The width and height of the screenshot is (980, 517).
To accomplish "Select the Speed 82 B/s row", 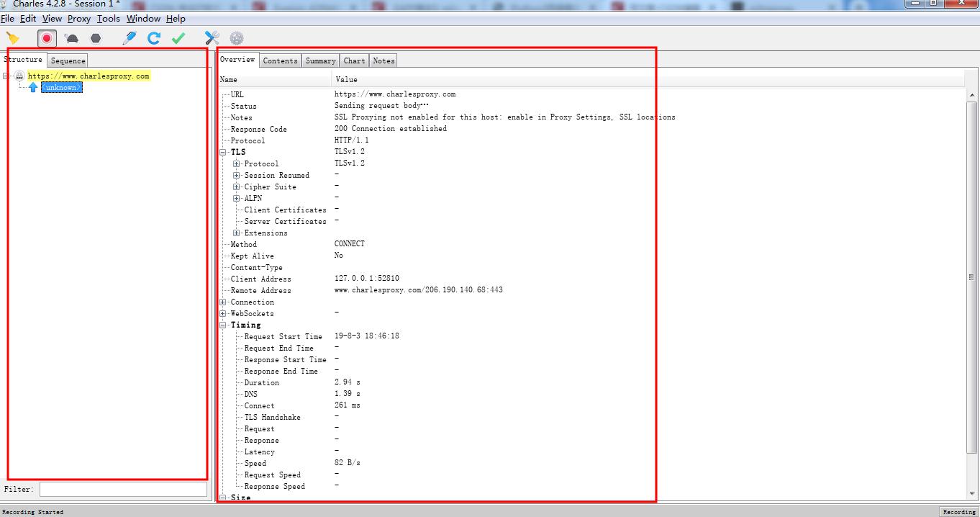I will point(591,463).
